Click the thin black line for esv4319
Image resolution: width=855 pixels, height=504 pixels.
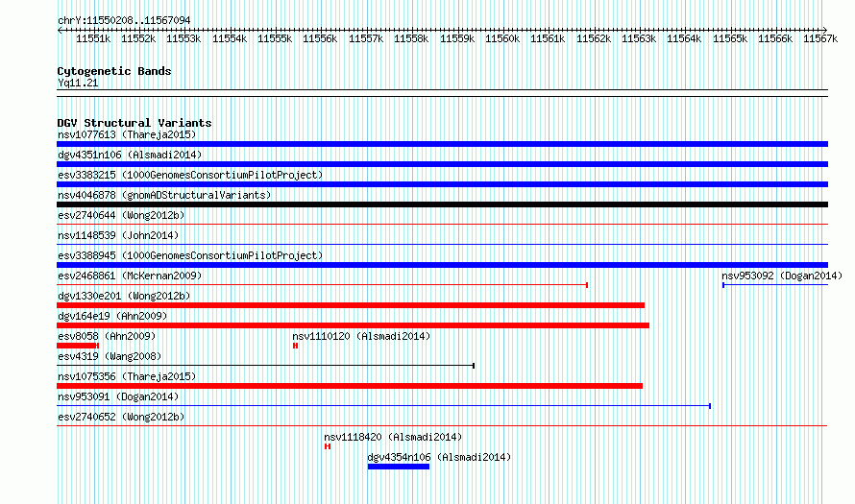(265, 366)
